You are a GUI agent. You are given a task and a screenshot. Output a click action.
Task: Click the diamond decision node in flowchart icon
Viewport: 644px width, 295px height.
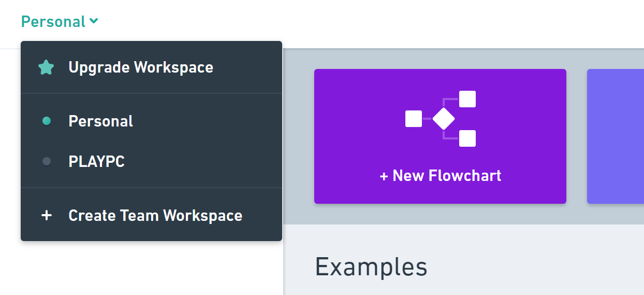coord(443,119)
